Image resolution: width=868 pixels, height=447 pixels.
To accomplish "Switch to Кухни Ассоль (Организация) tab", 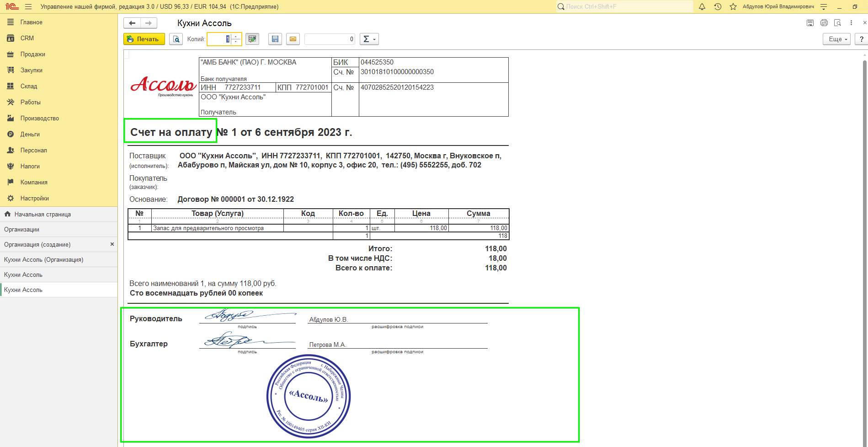I will (59, 259).
